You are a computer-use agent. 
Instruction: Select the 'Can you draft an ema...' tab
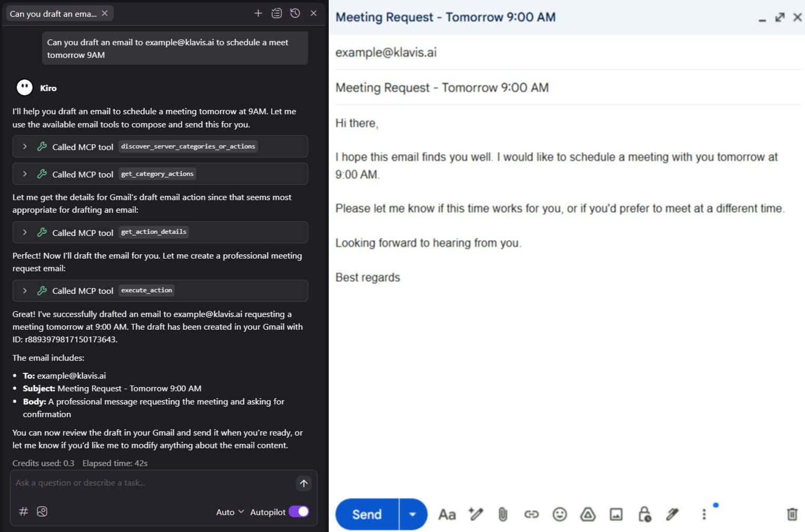pyautogui.click(x=53, y=13)
